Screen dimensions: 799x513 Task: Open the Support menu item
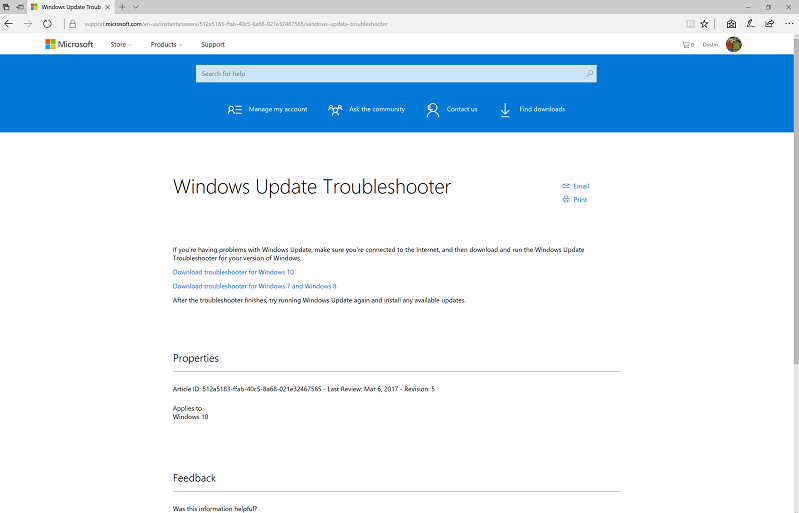(x=212, y=44)
